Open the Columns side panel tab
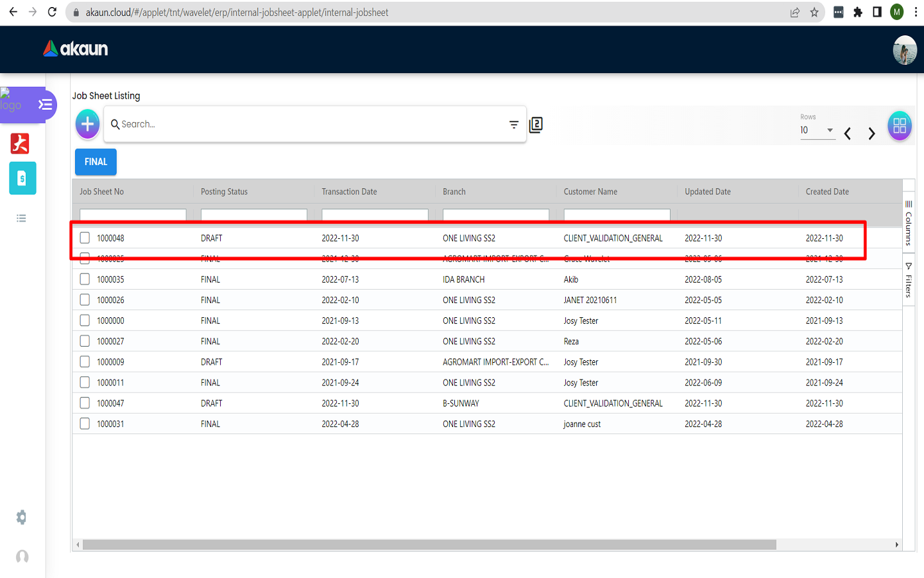The height and width of the screenshot is (578, 924). [x=909, y=223]
